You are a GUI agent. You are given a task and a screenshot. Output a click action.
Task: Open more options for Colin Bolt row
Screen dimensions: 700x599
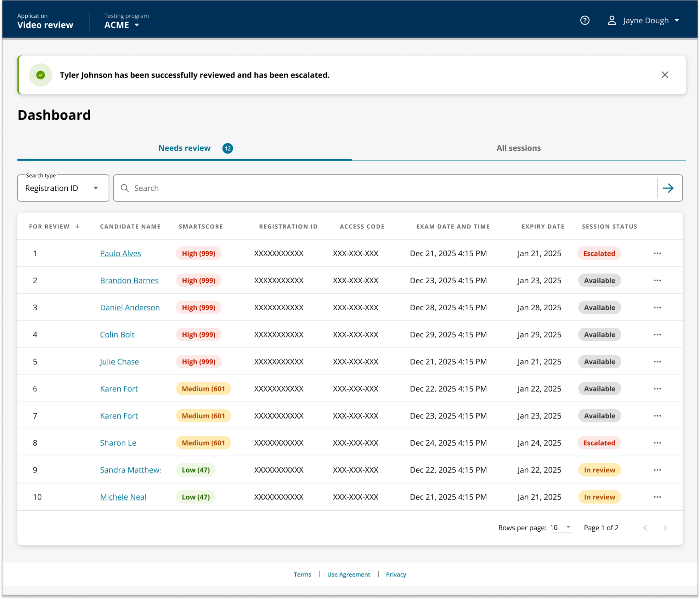[x=657, y=335]
